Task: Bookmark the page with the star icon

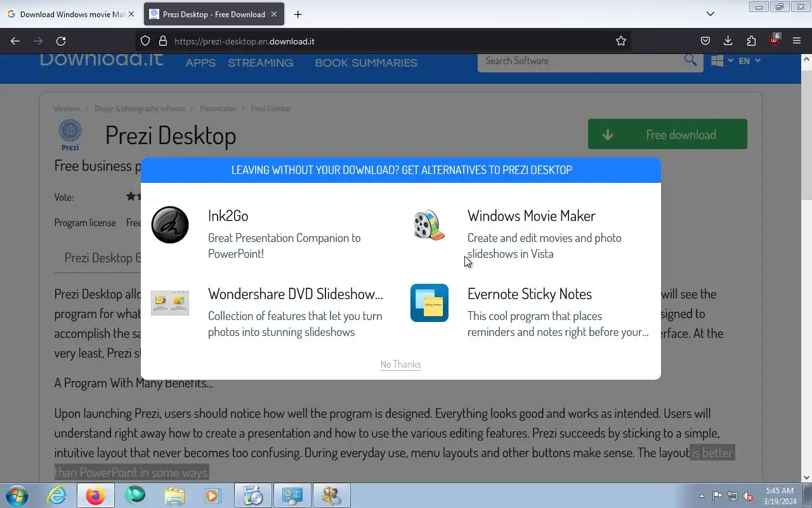Action: pyautogui.click(x=621, y=41)
